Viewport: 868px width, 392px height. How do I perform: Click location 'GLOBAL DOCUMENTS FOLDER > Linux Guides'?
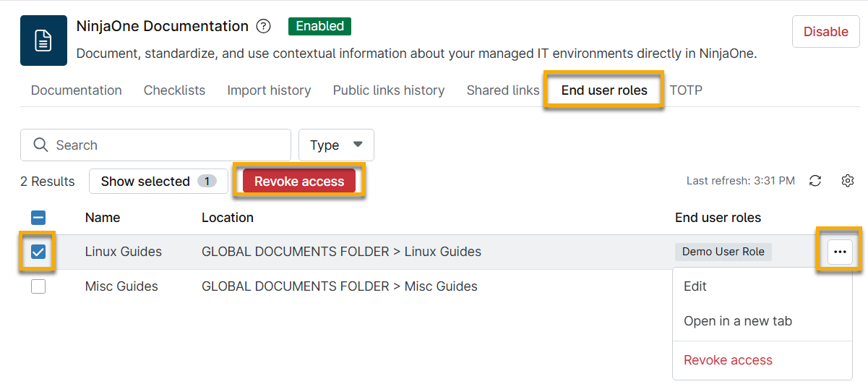click(341, 252)
